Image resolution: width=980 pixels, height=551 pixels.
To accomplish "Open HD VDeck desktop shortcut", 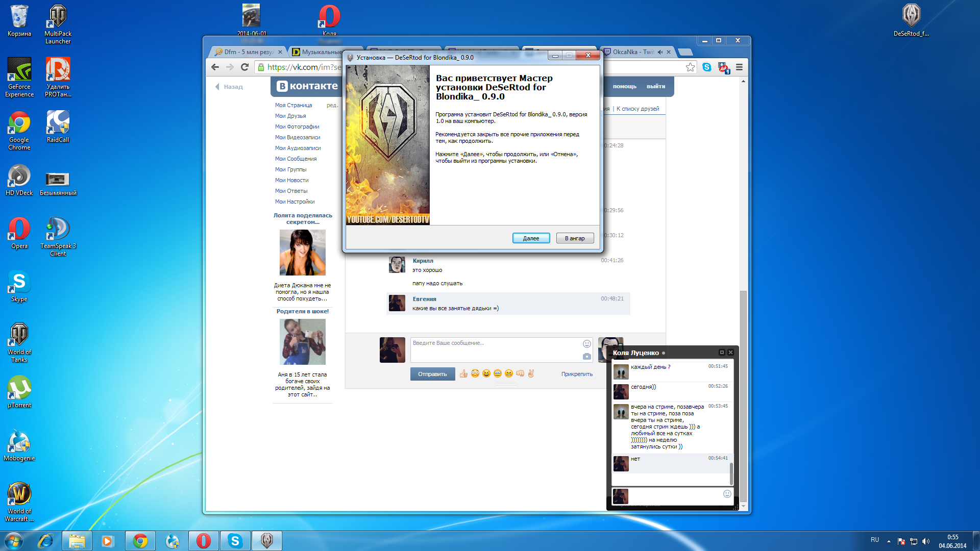I will 19,180.
